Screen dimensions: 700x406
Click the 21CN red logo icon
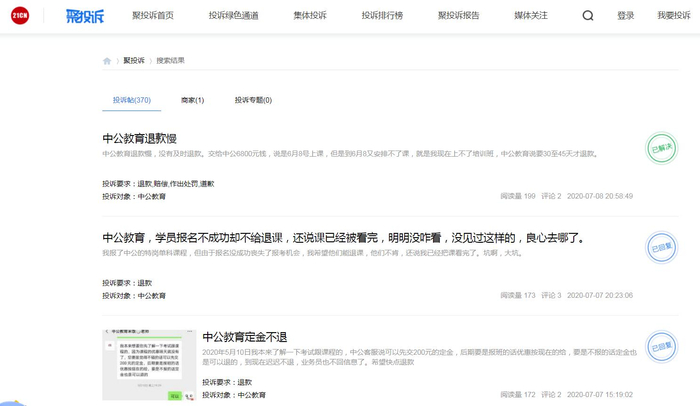(20, 16)
